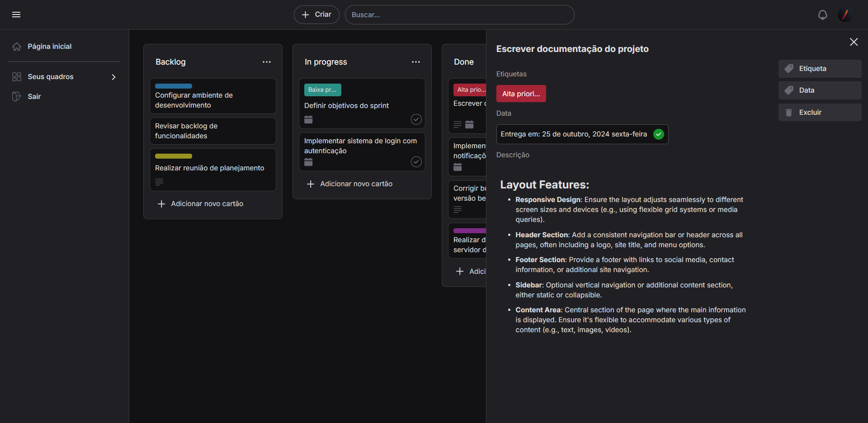Viewport: 868px width, 423px height.
Task: Click plus icon in In progress add card row
Action: [x=311, y=184]
